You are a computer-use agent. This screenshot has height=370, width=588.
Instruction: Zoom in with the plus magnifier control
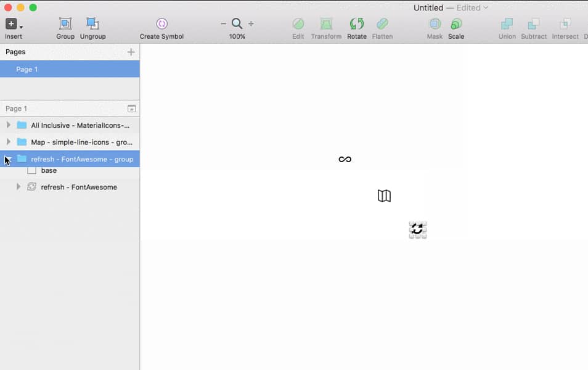250,23
